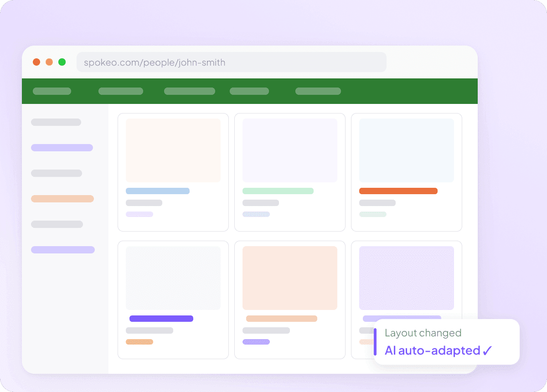
Task: Select the purple-tinted card thumbnail
Action: click(407, 278)
